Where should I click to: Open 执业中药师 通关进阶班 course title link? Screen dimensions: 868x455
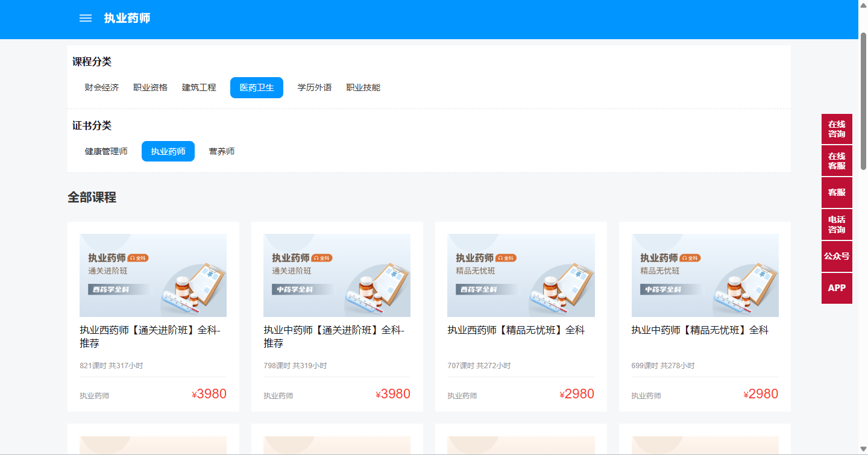click(333, 336)
